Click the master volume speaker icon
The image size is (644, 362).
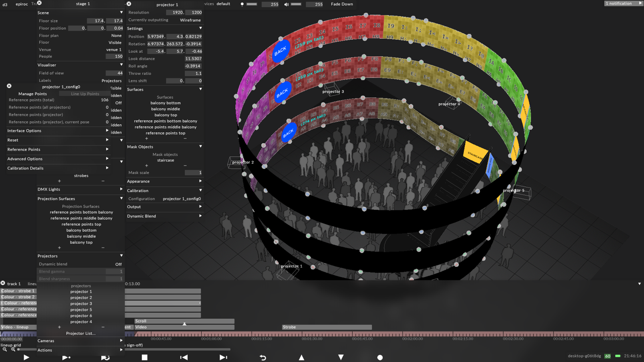click(x=286, y=4)
